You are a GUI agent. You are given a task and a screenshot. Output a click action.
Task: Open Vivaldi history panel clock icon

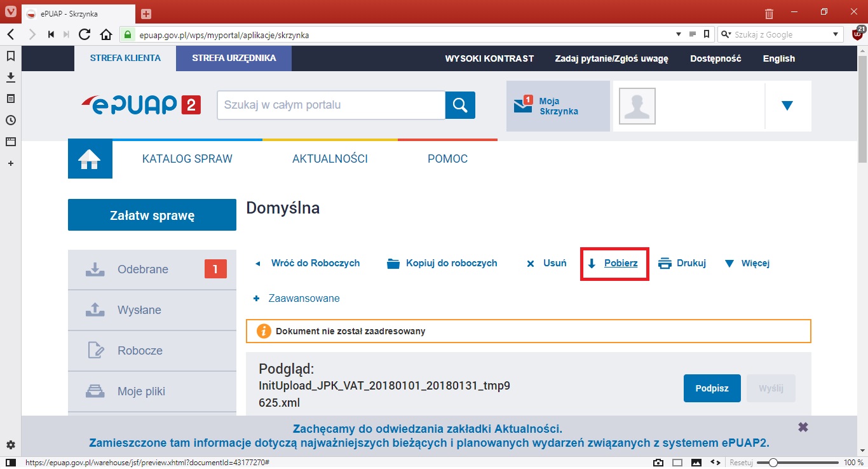click(x=10, y=120)
